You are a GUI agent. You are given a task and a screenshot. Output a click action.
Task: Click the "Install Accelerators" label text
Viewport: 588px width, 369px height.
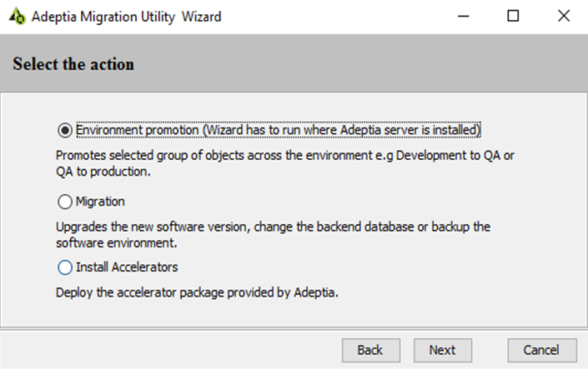point(127,268)
